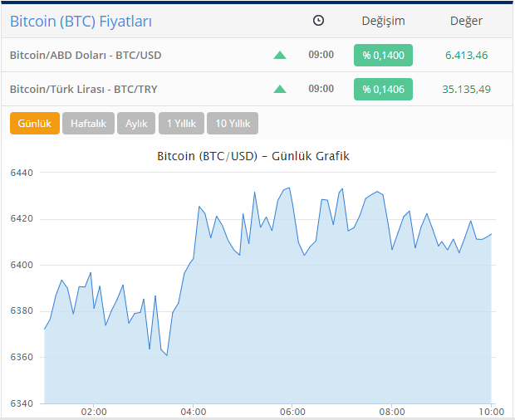Switch to the Aylık chart tab
515x420 pixels.
point(136,124)
